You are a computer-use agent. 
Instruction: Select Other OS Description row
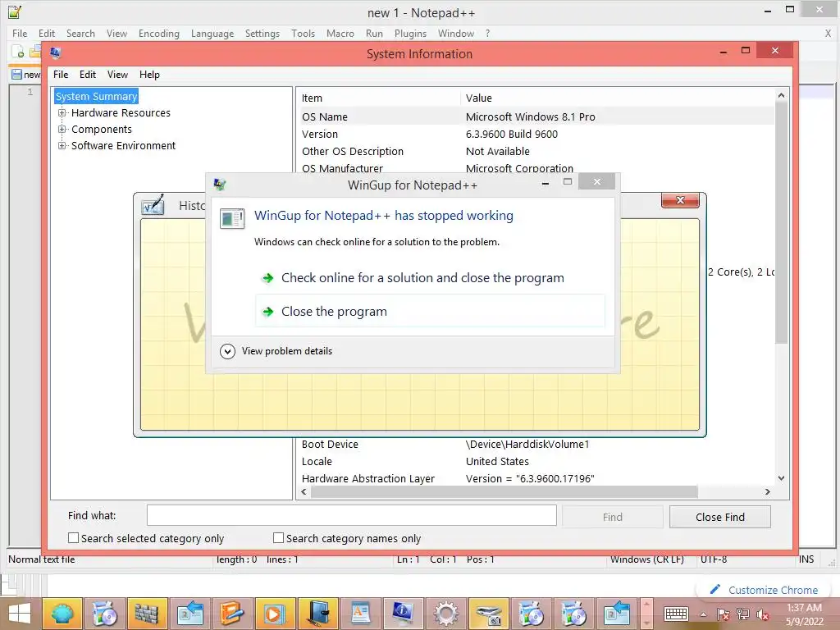tap(536, 151)
